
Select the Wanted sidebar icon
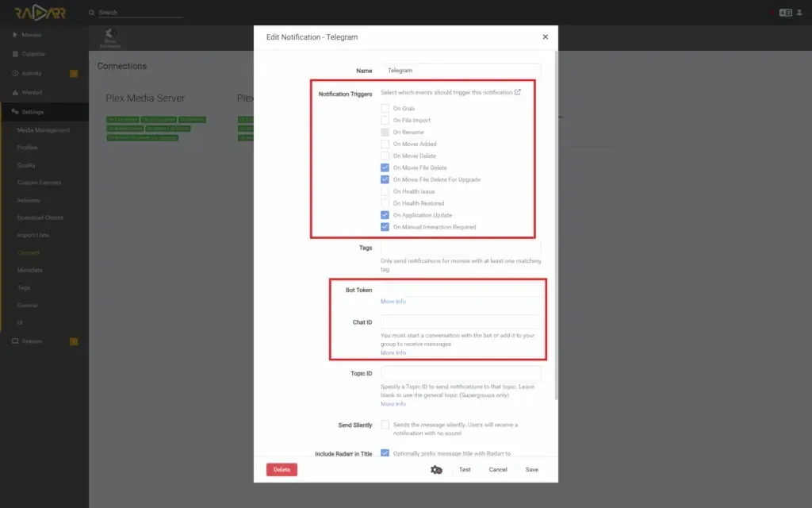coord(14,92)
